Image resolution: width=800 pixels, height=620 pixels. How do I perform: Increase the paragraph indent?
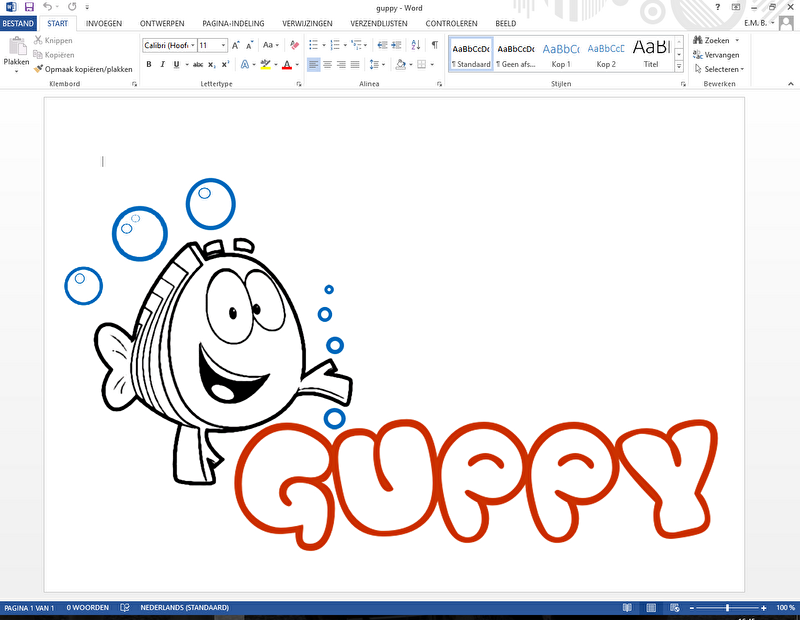tap(396, 45)
